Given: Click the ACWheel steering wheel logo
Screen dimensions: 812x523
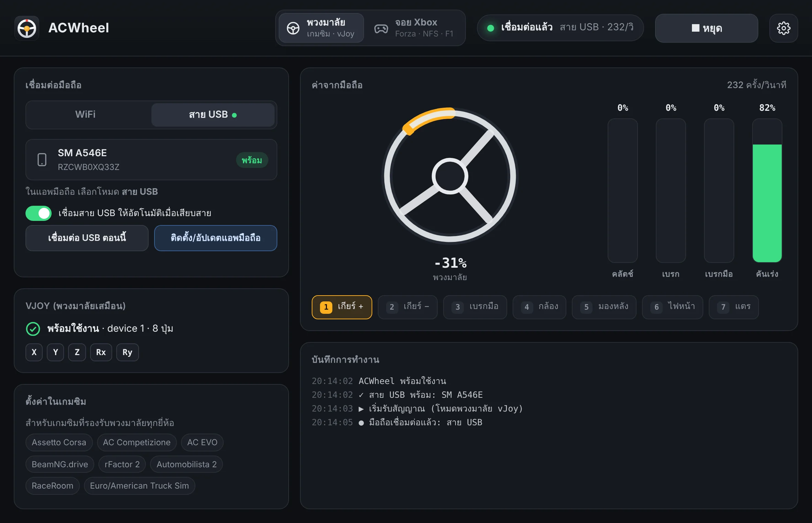Looking at the screenshot, I should [x=27, y=28].
